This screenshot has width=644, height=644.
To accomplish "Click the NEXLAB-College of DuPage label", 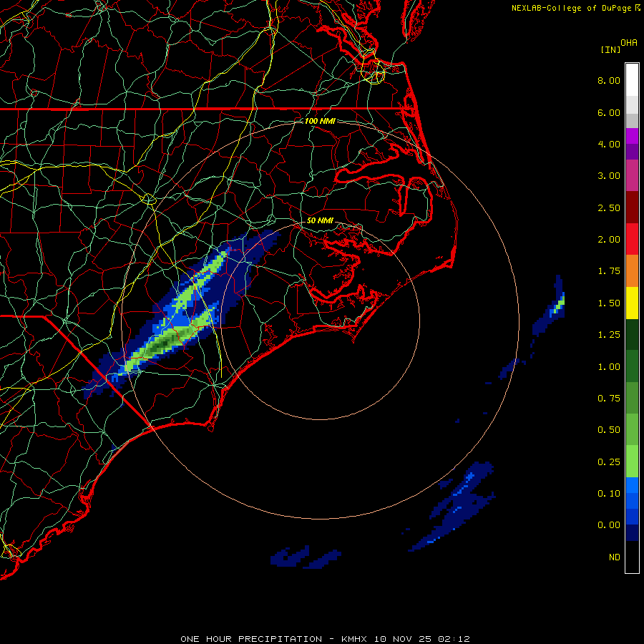I will tap(571, 8).
